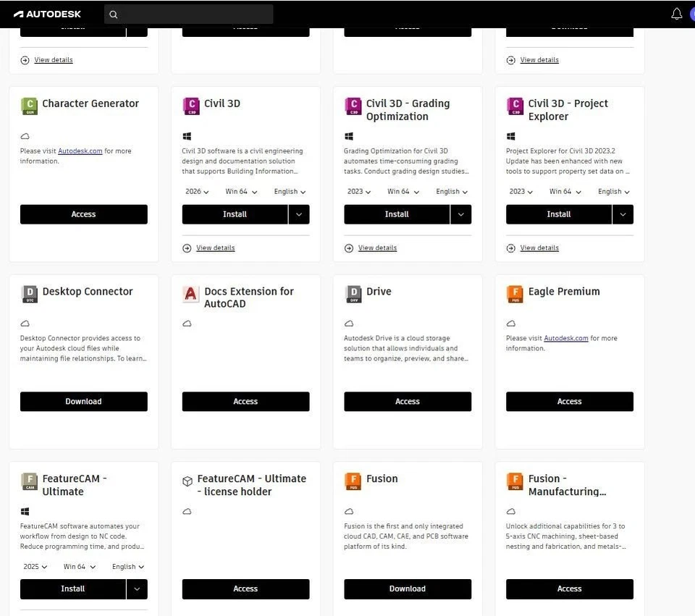The width and height of the screenshot is (695, 616).
Task: Expand the Install options arrow for Civil 3D
Action: tap(299, 214)
